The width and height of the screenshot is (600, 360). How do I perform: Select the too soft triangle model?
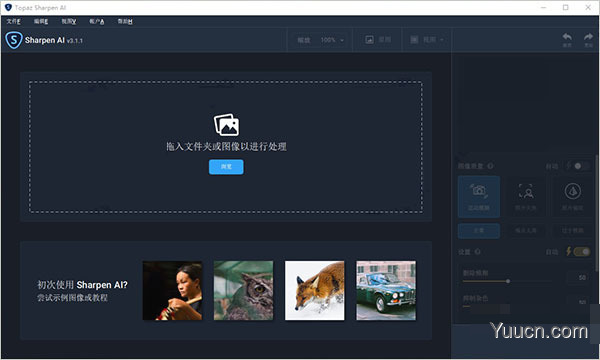[x=572, y=197]
